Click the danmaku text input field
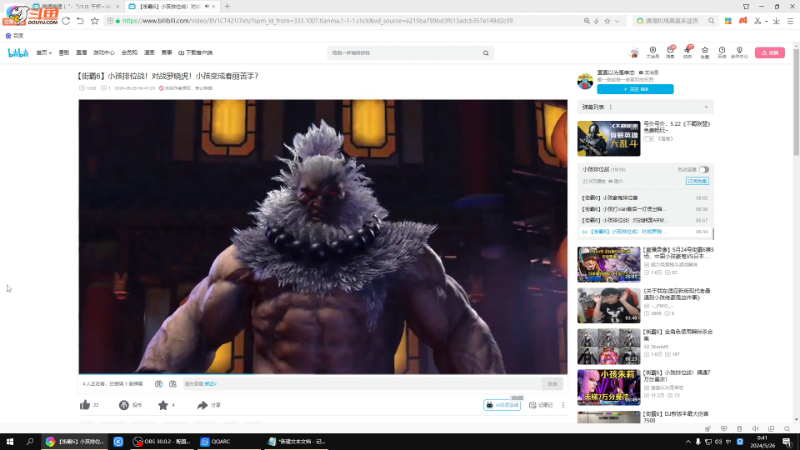This screenshot has width=800, height=450. (x=361, y=384)
